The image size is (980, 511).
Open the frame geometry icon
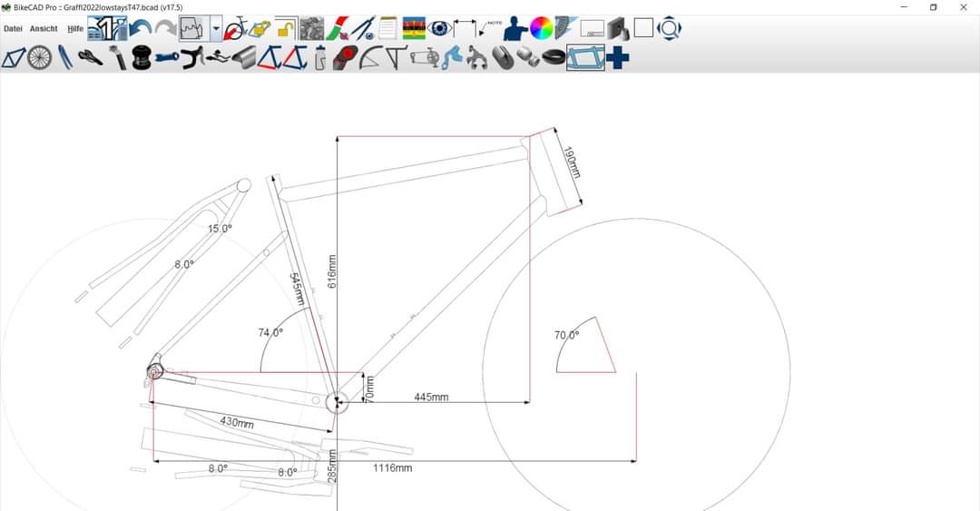pos(15,58)
